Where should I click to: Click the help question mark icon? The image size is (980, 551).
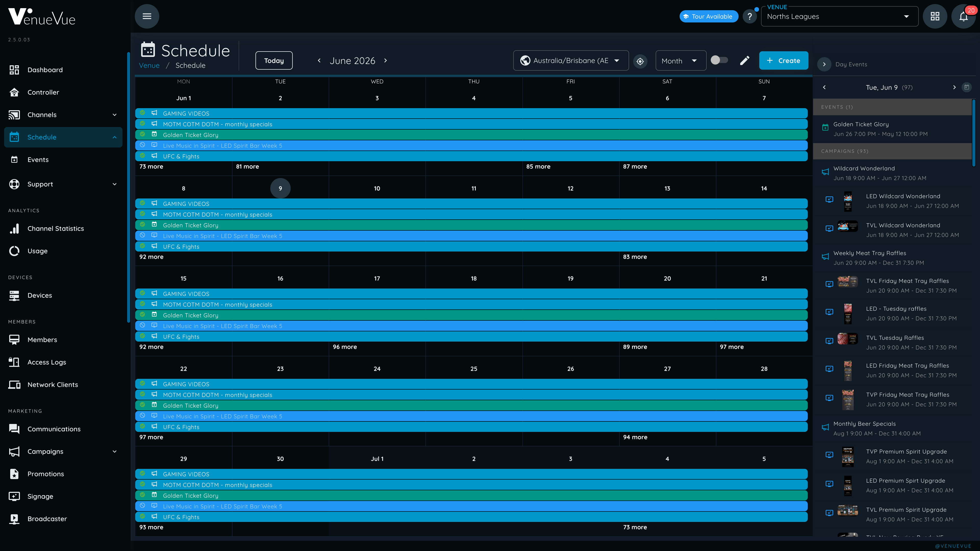click(x=750, y=16)
